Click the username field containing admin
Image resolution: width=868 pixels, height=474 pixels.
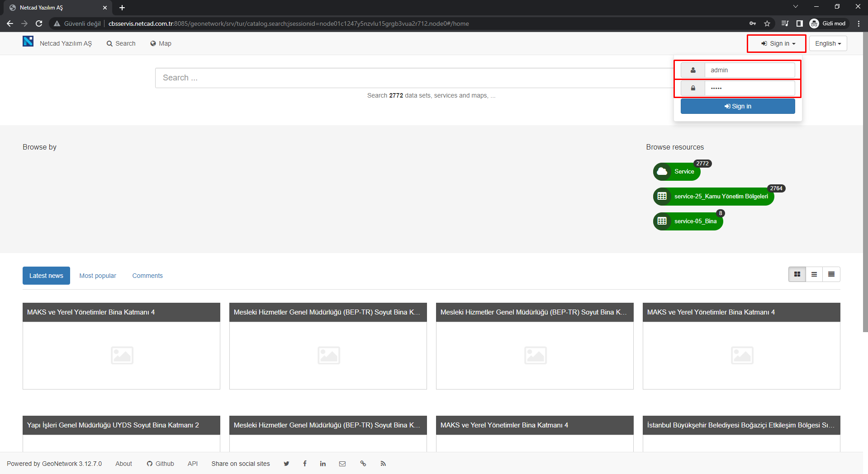tap(749, 70)
